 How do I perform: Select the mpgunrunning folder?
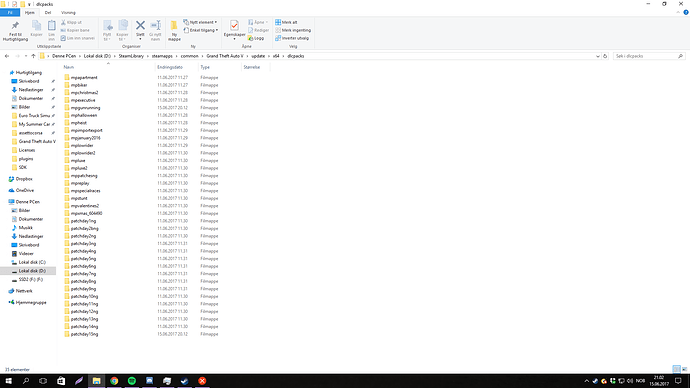(x=85, y=108)
